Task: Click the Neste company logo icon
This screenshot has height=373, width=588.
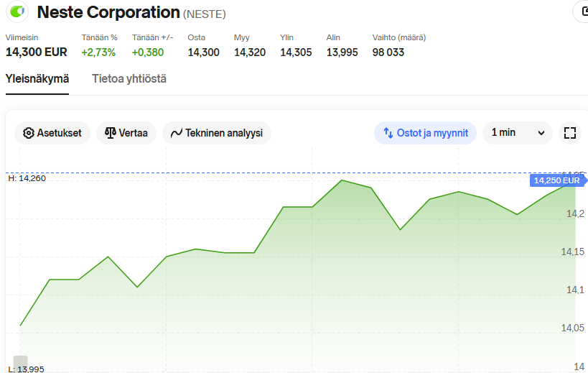Action: tap(16, 11)
